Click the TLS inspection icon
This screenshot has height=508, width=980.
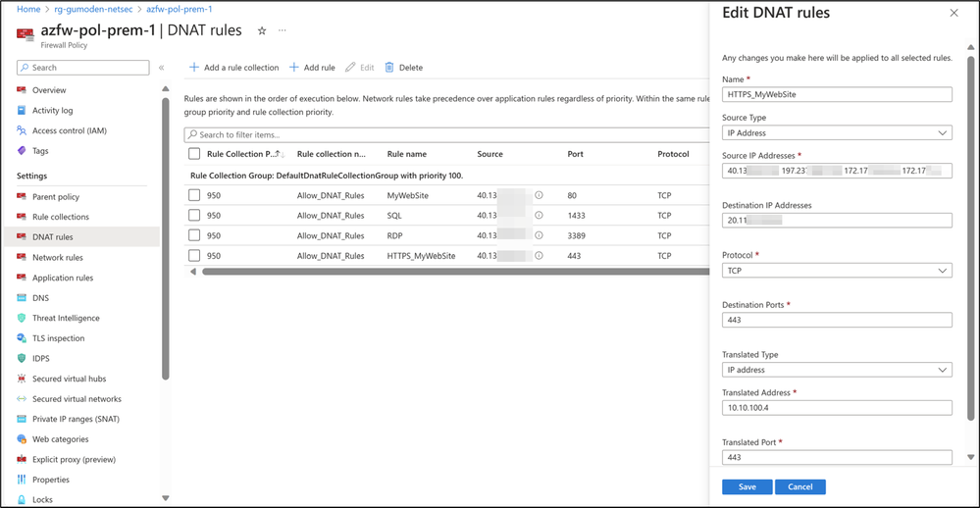click(x=22, y=338)
